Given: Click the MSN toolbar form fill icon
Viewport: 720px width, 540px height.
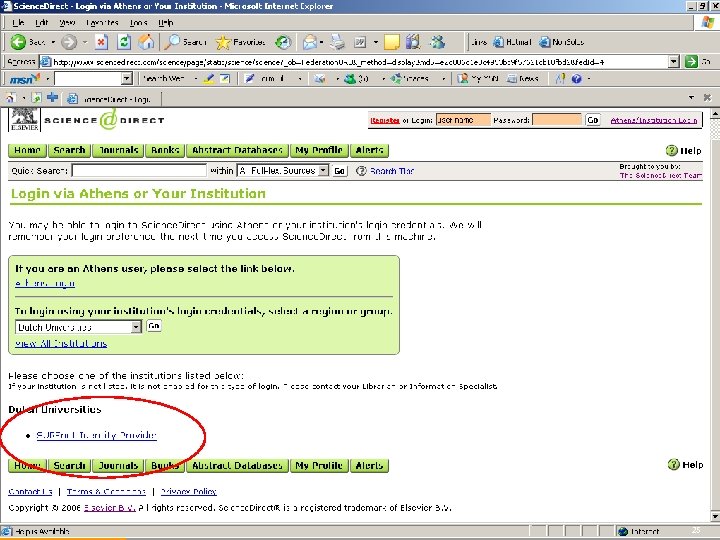Looking at the screenshot, I should 249,79.
